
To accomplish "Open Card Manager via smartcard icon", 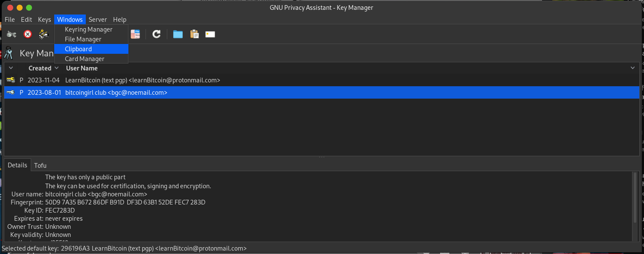I will pos(210,34).
